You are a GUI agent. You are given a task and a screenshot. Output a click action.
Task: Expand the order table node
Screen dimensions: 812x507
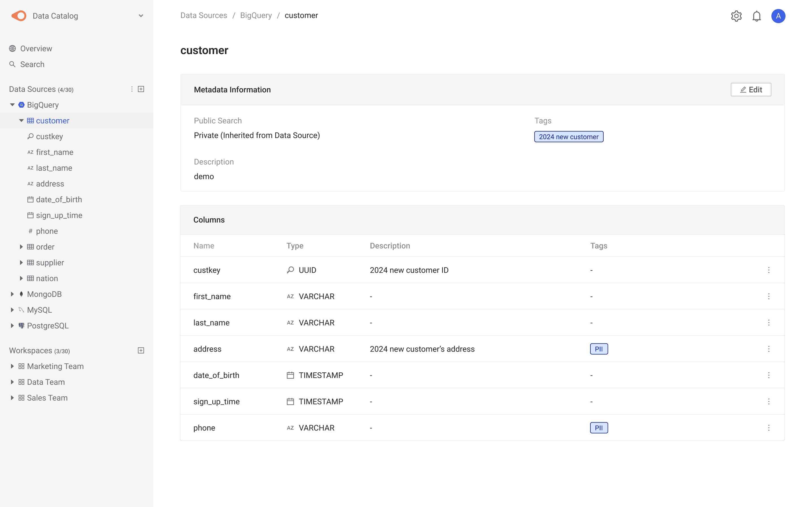tap(21, 247)
